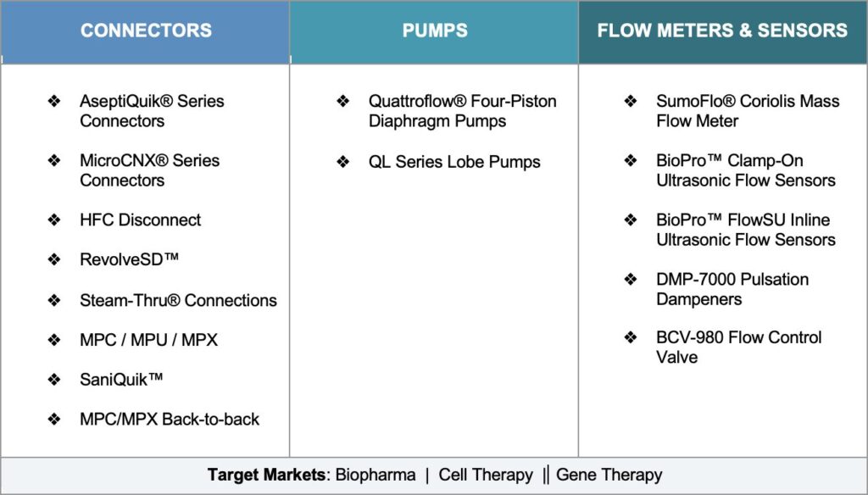
Task: Click the diamond bullet beside Quattroflow Four-Piston Diaphragm Pumps
Action: point(343,102)
